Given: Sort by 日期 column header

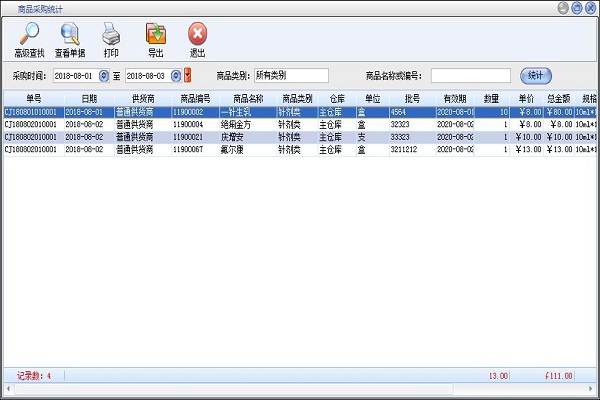Looking at the screenshot, I should pos(90,99).
